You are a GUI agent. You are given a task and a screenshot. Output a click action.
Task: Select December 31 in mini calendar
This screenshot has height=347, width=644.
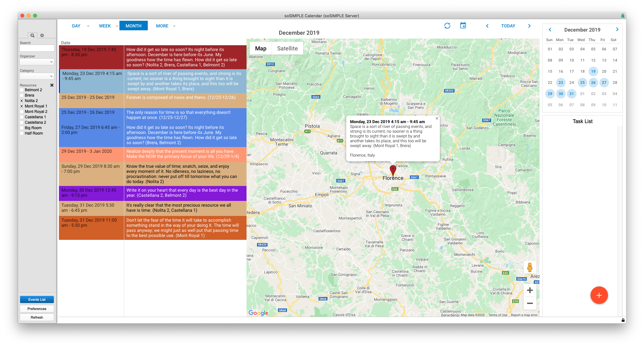571,94
